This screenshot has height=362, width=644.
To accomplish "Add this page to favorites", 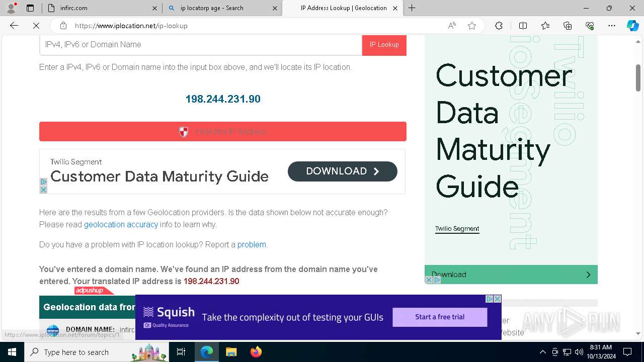I will [472, 26].
